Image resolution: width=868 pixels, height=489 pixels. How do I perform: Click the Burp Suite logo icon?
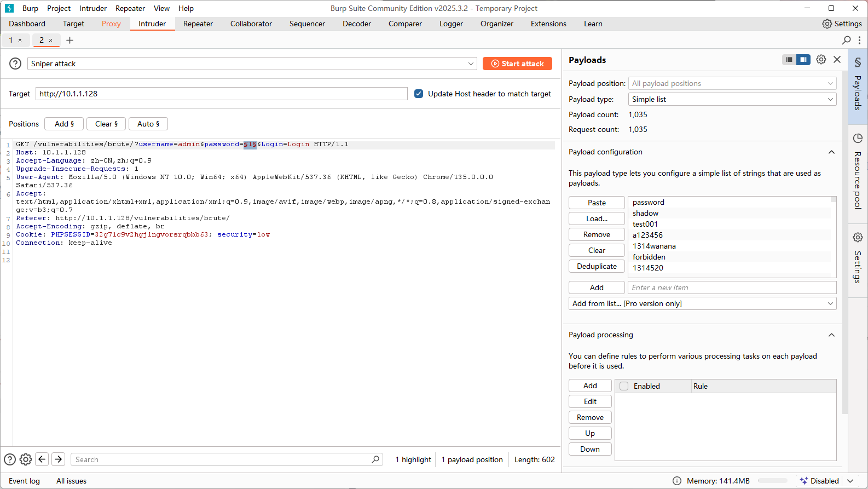(9, 8)
